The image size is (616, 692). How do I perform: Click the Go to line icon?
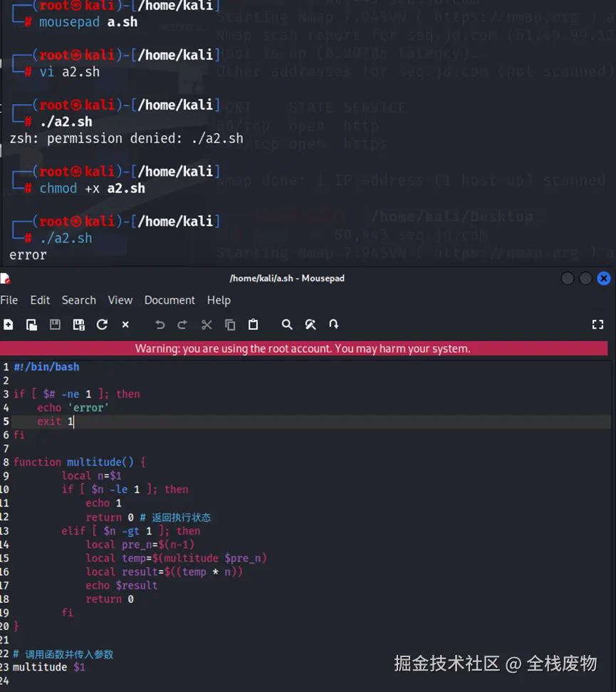[334, 325]
